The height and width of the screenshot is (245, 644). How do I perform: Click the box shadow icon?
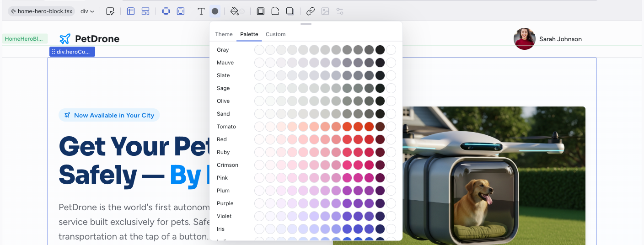[290, 11]
